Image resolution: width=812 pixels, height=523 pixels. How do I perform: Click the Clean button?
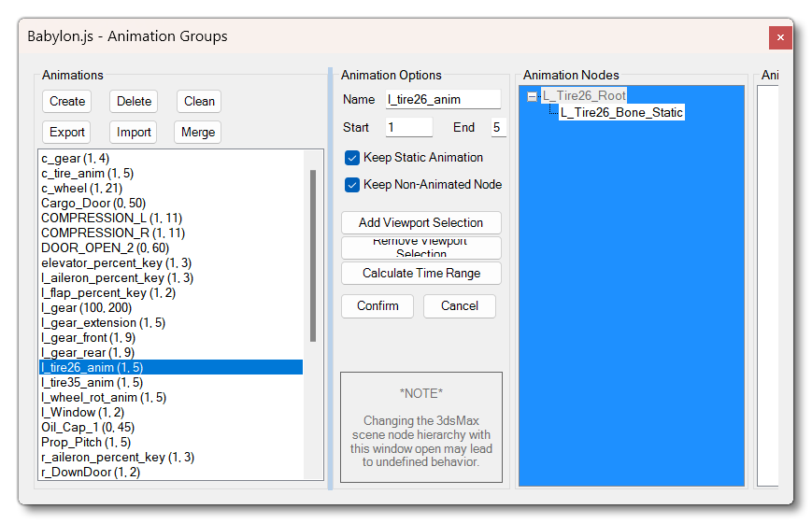pyautogui.click(x=199, y=101)
